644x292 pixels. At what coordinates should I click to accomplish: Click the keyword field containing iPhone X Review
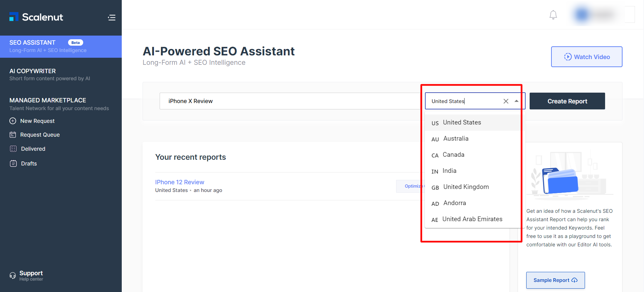[290, 101]
